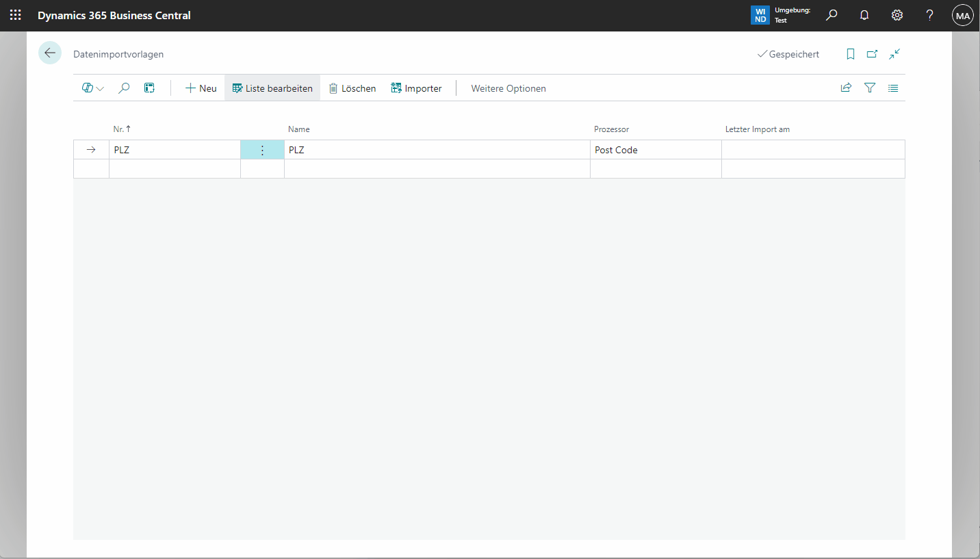The width and height of the screenshot is (980, 559).
Task: Click the back arrow button
Action: click(x=50, y=53)
